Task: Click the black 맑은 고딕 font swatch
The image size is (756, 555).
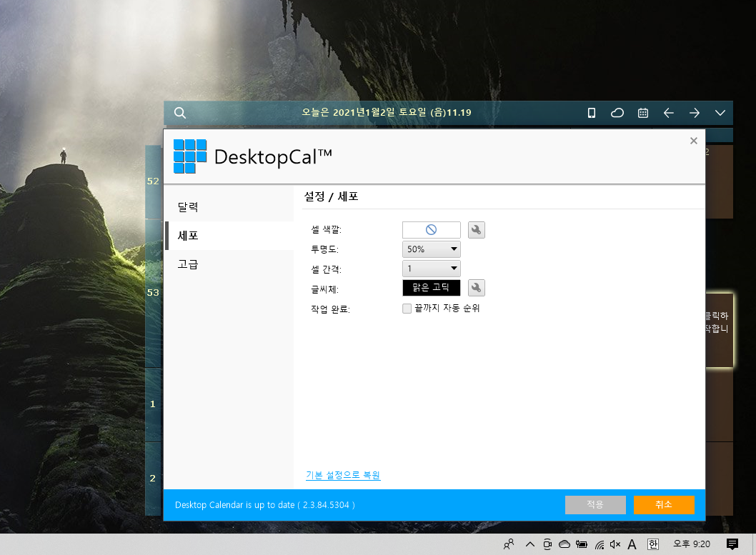Action: 431,288
